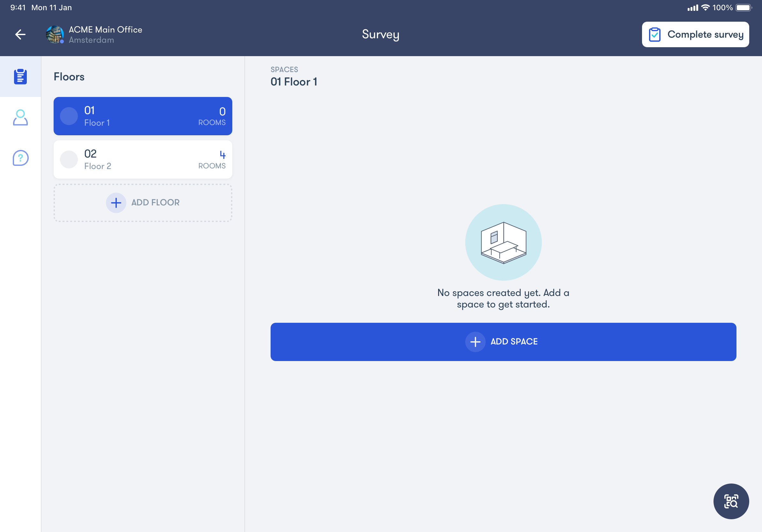Open the survey clipboard sidebar tab
This screenshot has height=532, width=762.
20,77
